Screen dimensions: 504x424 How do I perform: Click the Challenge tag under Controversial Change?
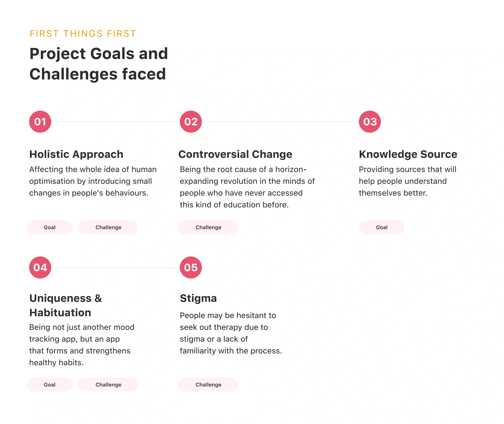point(208,227)
